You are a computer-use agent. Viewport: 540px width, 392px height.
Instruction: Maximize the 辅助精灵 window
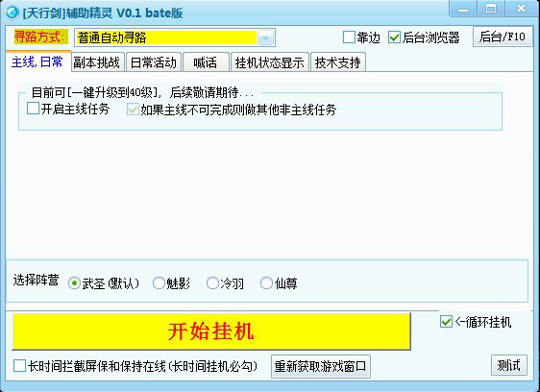click(x=491, y=9)
